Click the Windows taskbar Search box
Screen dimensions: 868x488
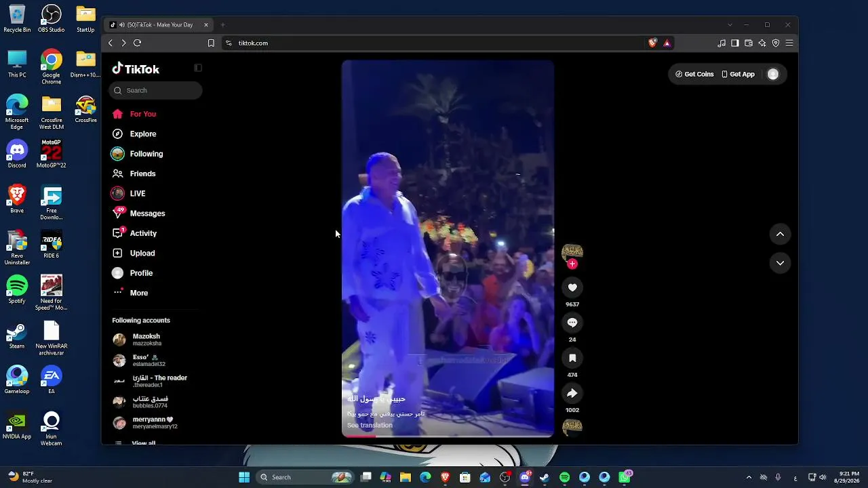pos(307,477)
